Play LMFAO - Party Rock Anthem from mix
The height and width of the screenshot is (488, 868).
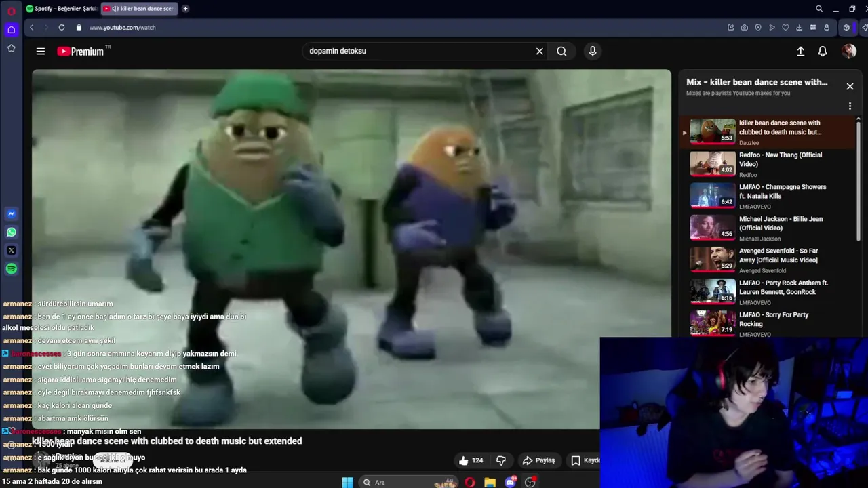pos(768,292)
